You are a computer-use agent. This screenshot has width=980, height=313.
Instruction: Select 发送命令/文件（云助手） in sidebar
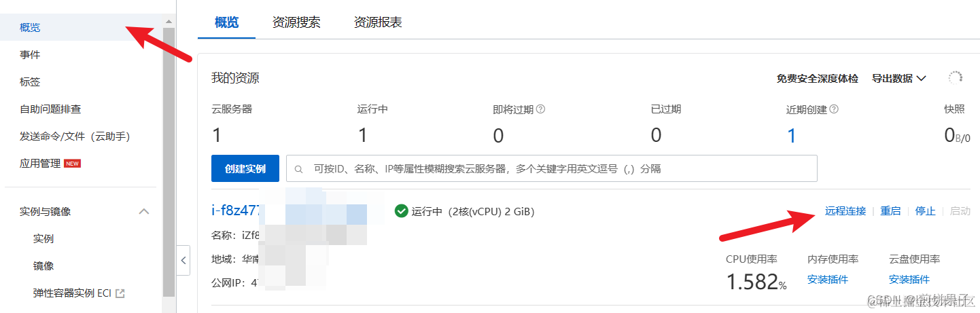(75, 136)
